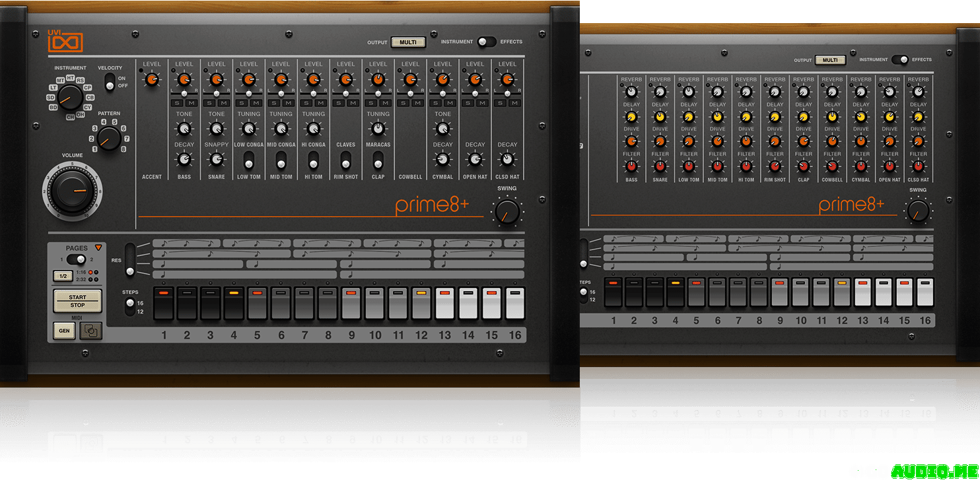Choose pattern 5 on the pattern dial
The width and height of the screenshot is (980, 480).
click(x=114, y=121)
